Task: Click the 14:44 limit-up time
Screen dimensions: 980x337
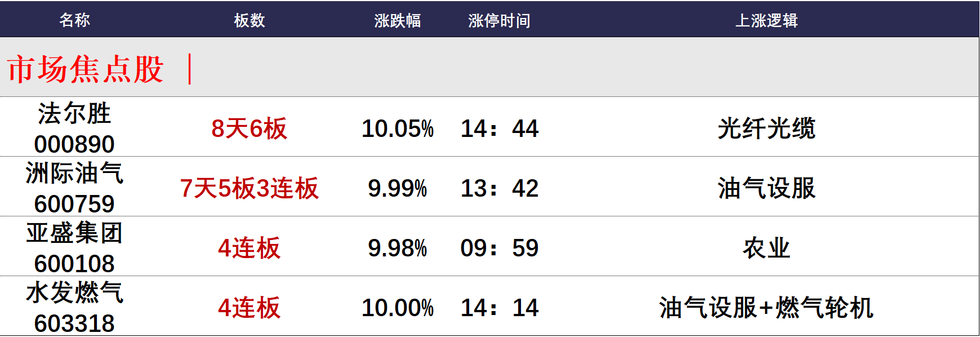Action: [499, 128]
